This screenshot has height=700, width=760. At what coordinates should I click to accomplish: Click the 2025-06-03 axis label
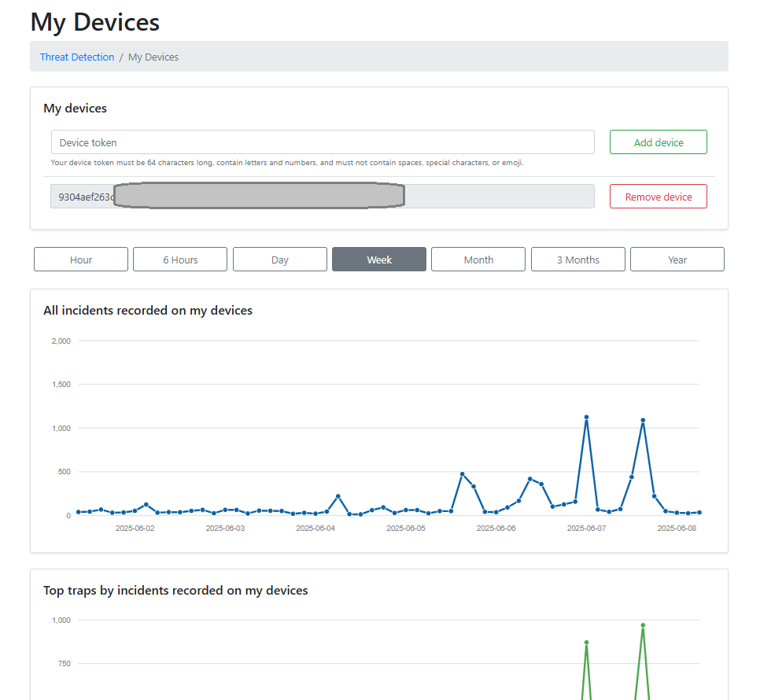tap(225, 529)
